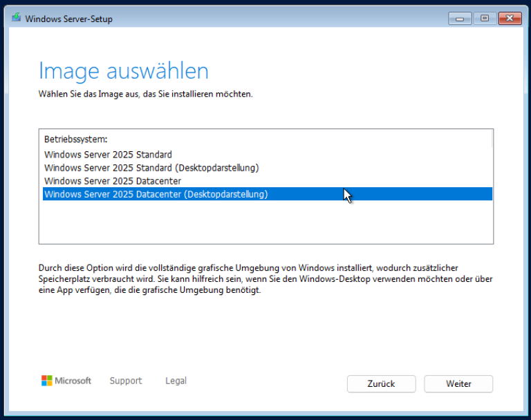Choose Windows Server 2025 Standard (Desktopdarstellung)
This screenshot has height=420, width=531.
tap(268, 168)
